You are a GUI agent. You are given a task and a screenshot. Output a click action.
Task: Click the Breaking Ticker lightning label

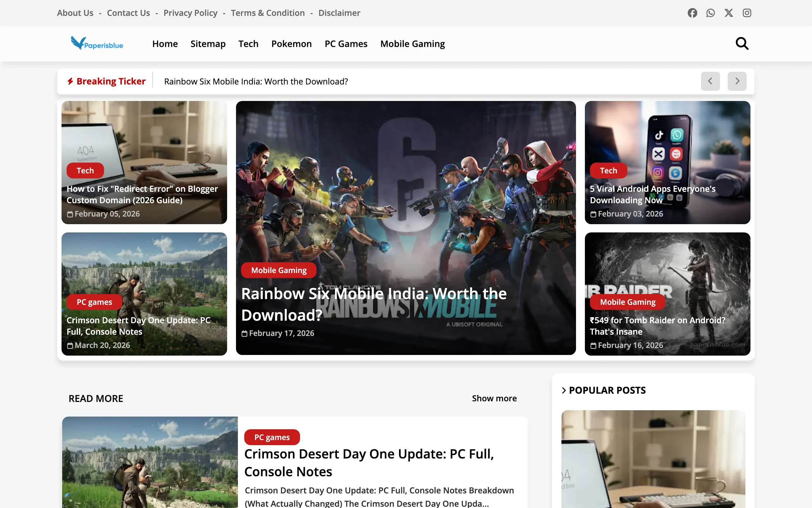coord(106,81)
